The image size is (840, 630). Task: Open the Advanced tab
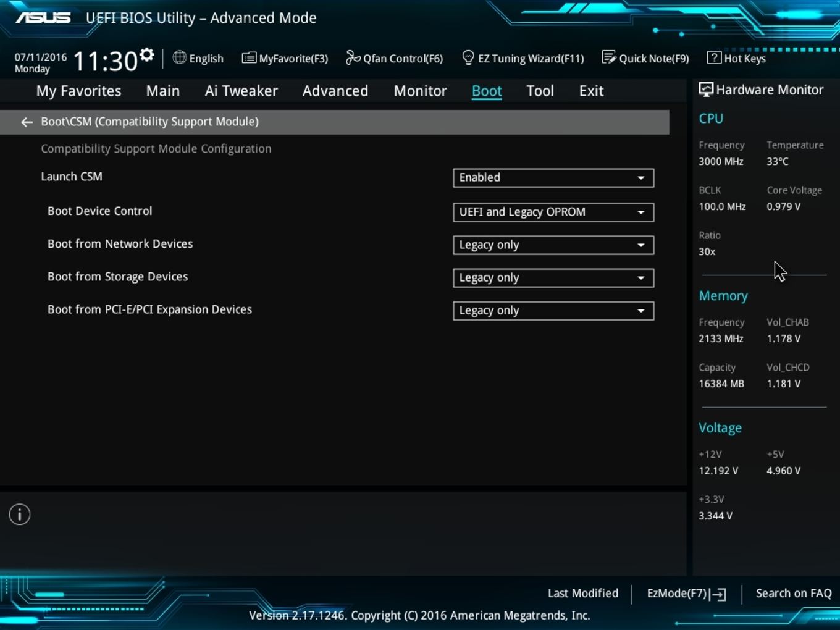335,91
